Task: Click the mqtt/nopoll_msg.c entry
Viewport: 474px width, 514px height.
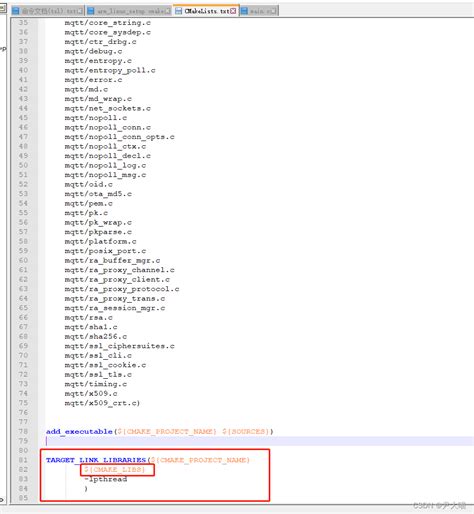Action: (x=105, y=175)
